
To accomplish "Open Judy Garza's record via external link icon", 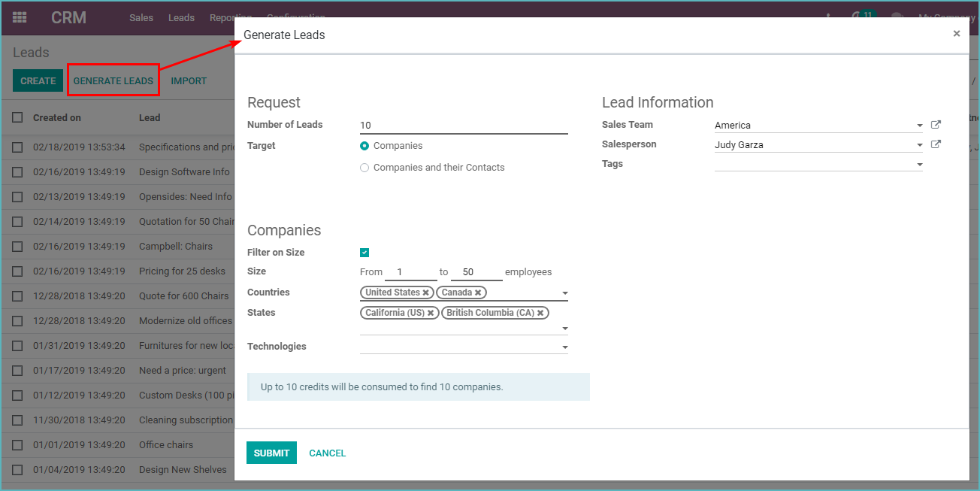I will pos(935,144).
